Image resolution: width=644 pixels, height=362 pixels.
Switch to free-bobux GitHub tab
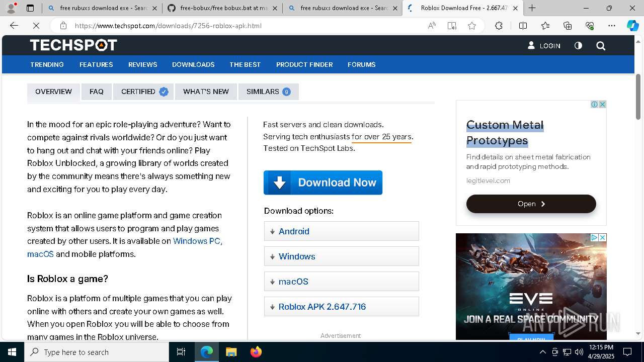point(221,8)
